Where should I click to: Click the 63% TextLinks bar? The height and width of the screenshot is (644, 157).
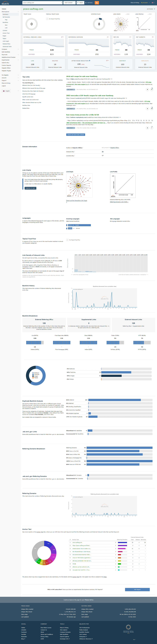(x=116, y=372)
